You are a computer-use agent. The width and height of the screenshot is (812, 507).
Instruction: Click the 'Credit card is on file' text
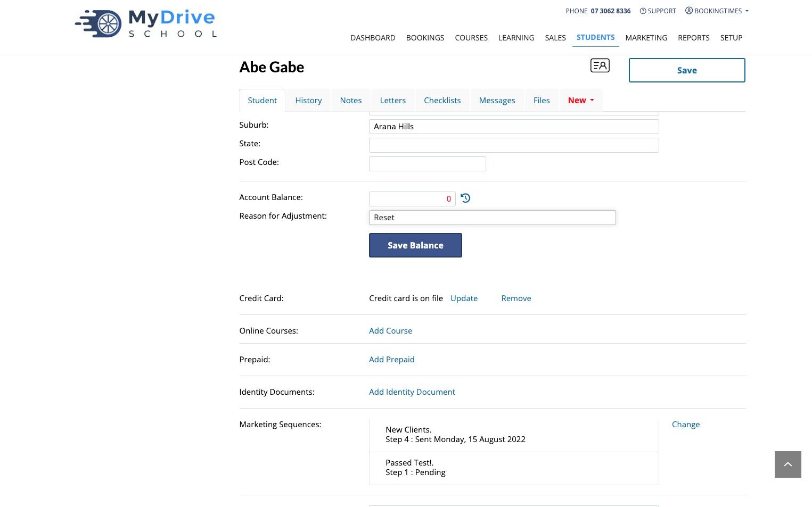[406, 298]
